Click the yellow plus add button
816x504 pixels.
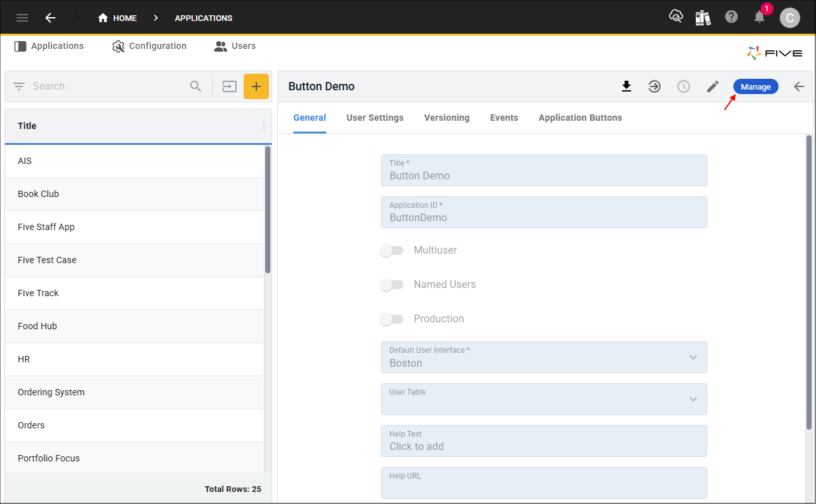[x=256, y=86]
